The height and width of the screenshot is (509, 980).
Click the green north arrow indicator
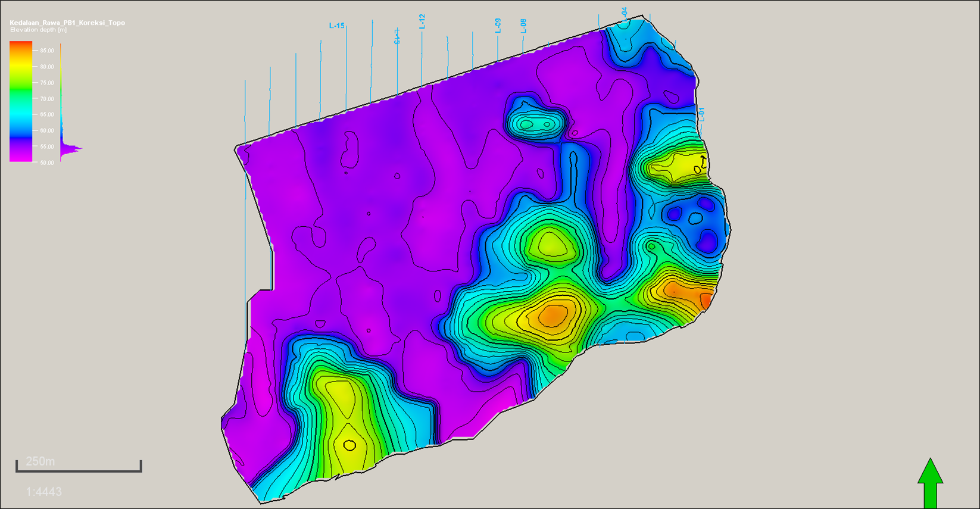(930, 483)
